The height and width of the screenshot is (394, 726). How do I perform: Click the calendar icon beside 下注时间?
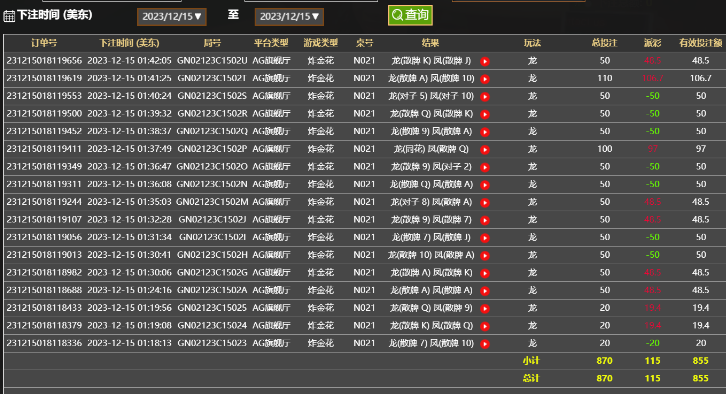pos(9,16)
